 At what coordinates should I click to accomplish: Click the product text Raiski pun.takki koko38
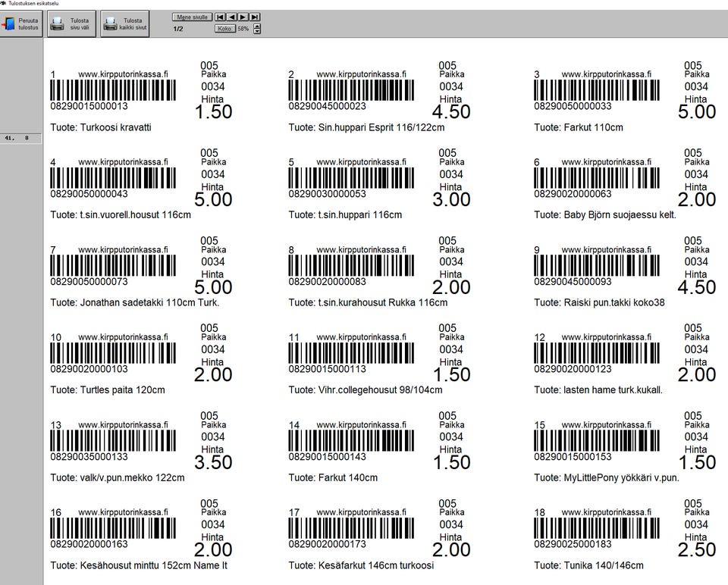point(614,302)
